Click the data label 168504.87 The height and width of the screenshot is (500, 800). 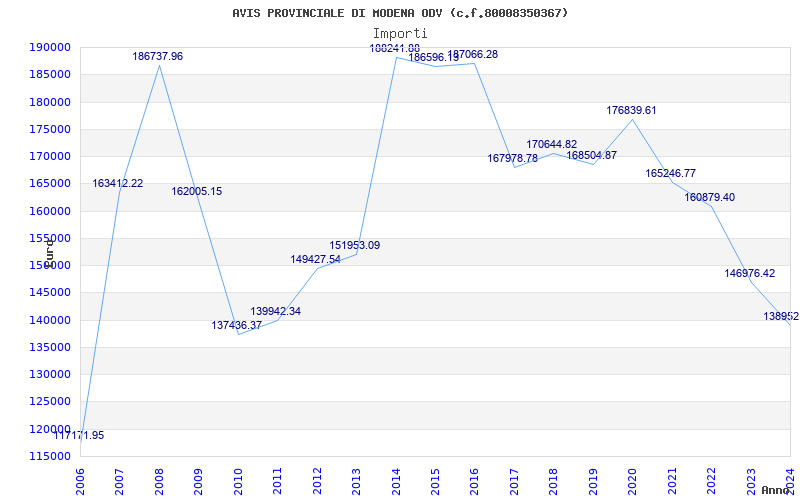[x=592, y=155]
